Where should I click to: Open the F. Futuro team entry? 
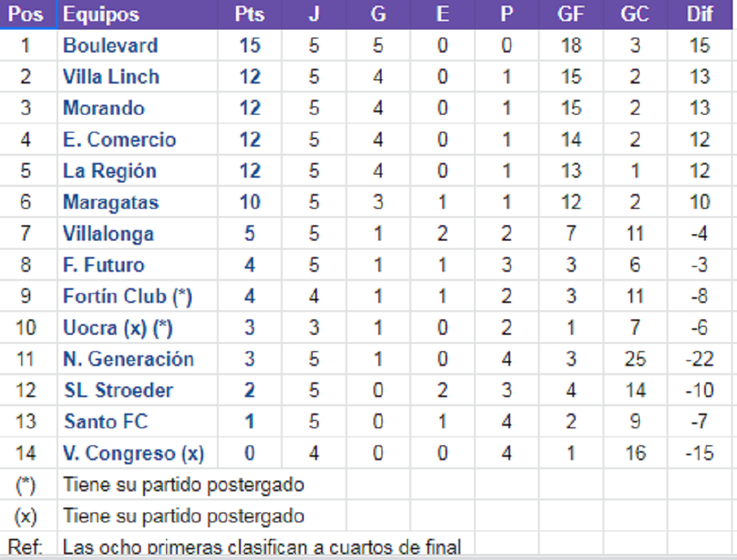(x=103, y=265)
